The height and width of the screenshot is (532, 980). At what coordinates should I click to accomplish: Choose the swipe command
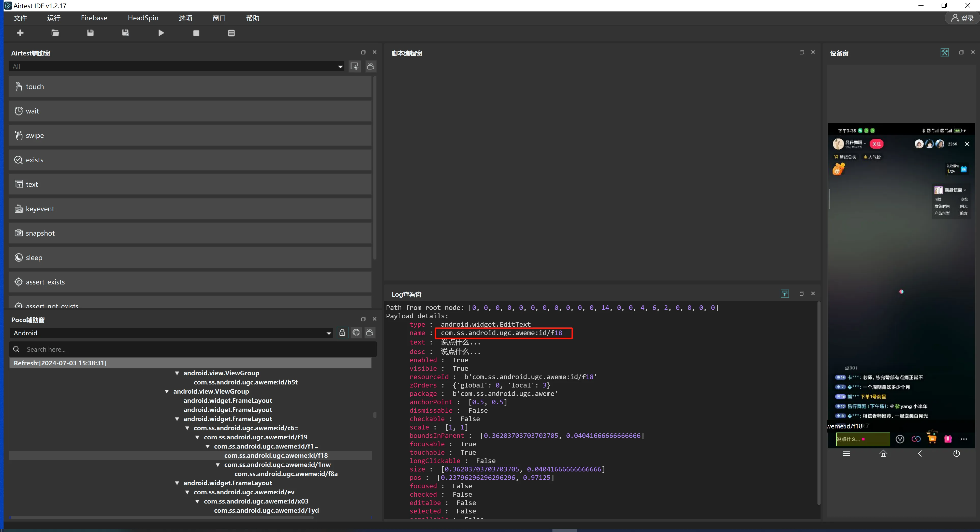(190, 135)
